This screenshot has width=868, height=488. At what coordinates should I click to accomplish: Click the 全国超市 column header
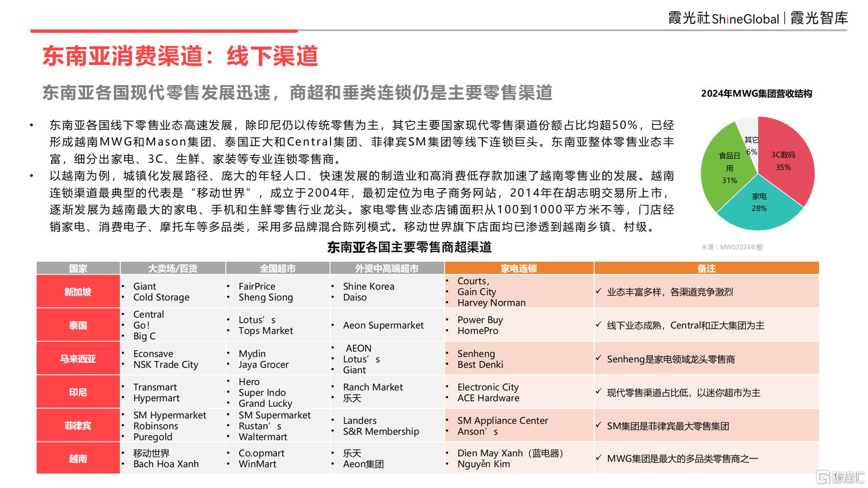277,267
